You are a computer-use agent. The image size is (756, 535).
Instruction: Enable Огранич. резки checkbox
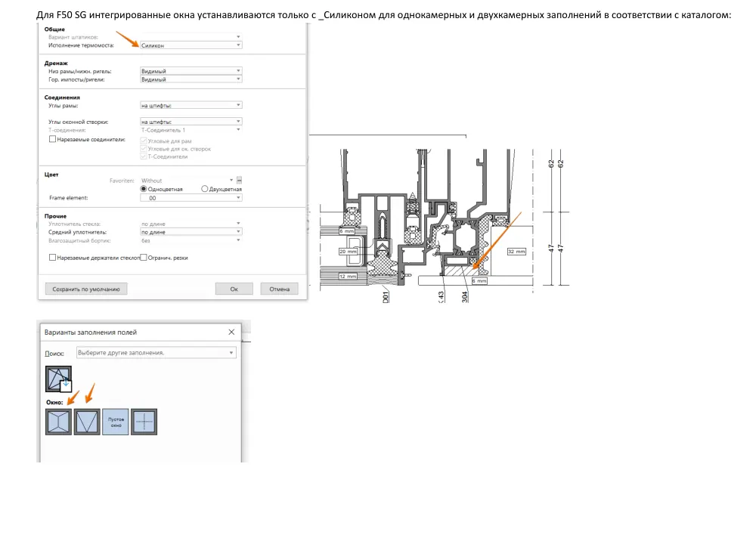coord(143,258)
